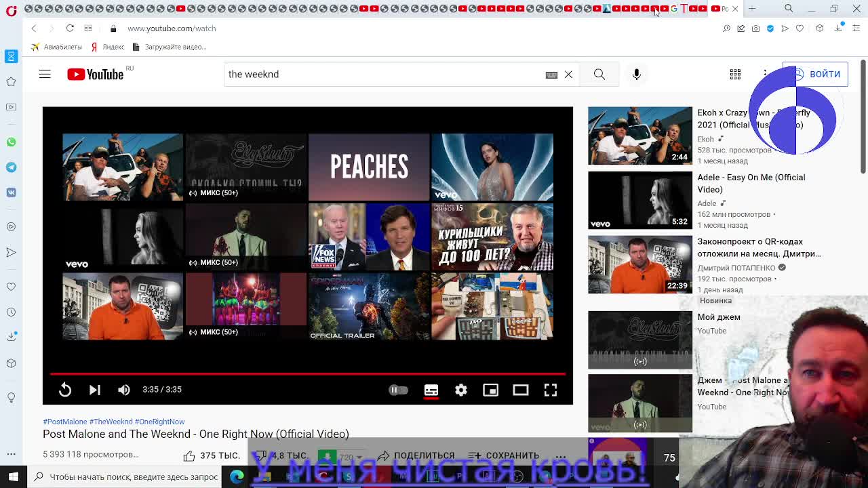This screenshot has height=488, width=868.
Task: Open the 'Загружайте видео...' bookmark
Action: tap(169, 47)
